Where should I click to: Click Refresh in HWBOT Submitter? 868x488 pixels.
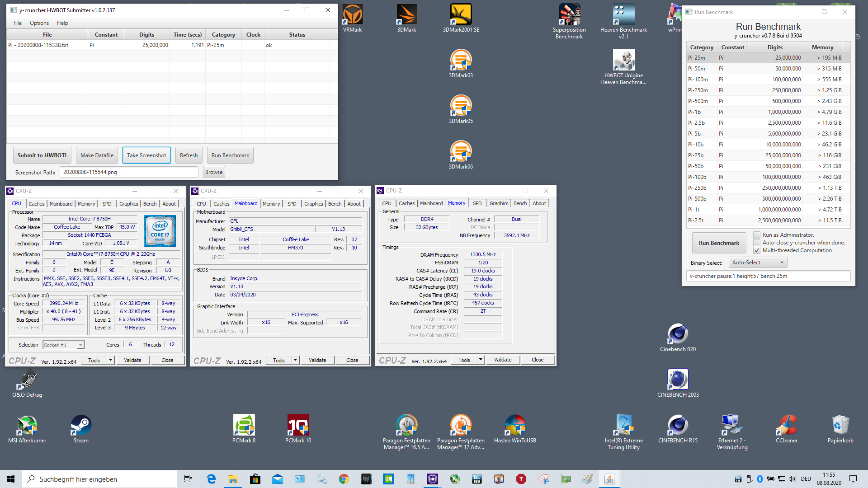[x=189, y=155]
